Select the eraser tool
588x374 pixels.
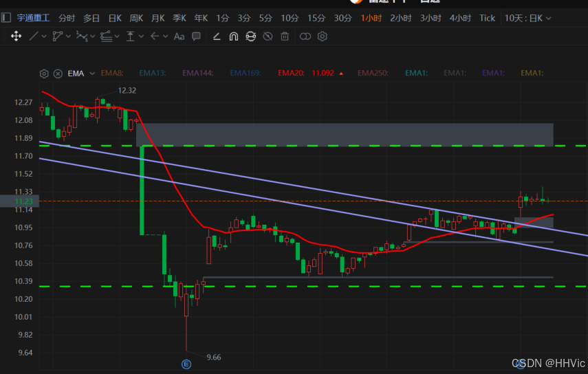pyautogui.click(x=217, y=36)
